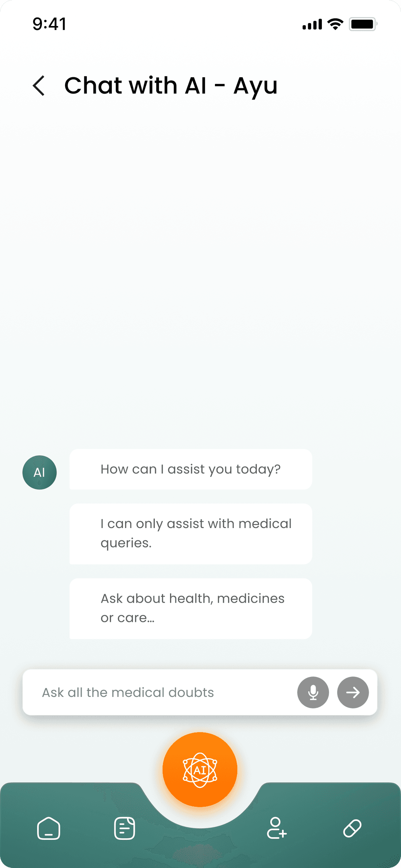
Task: Click the cellular signal bars icon
Action: (x=312, y=25)
